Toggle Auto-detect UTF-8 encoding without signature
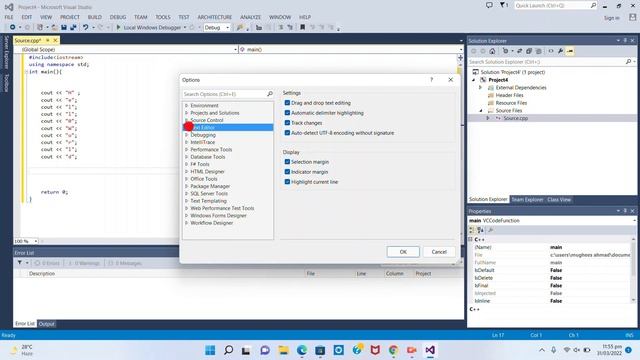640x360 pixels. pos(287,133)
